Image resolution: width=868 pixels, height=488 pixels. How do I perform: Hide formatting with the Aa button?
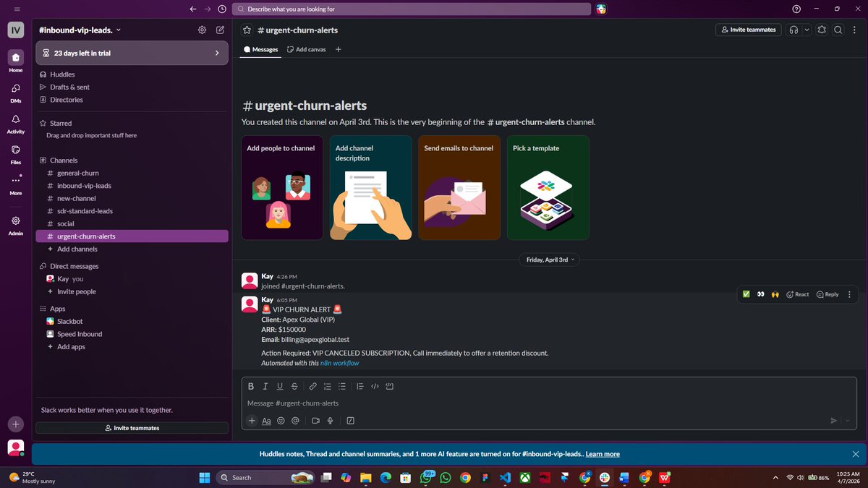[x=266, y=421]
